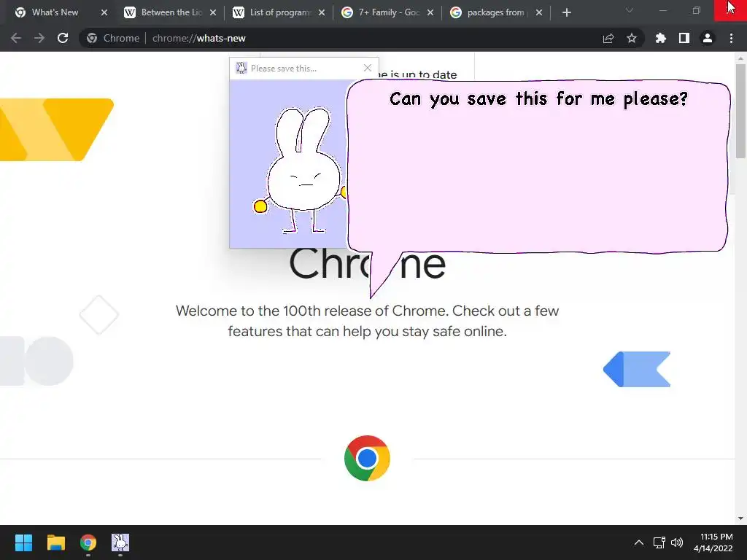Open a new tab with plus button
The width and height of the screenshot is (747, 560).
coord(566,12)
